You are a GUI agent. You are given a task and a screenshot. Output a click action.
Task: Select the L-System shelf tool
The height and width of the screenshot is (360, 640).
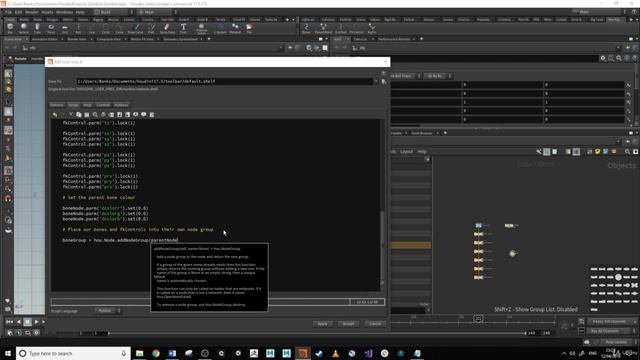tap(220, 28)
